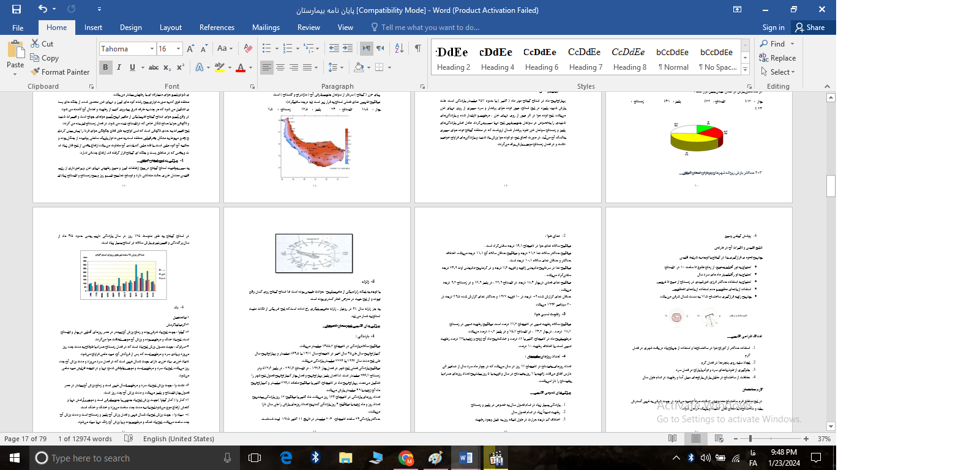Viewport: 980px width, 470px height.
Task: Click the zoom slider handle
Action: coord(750,439)
